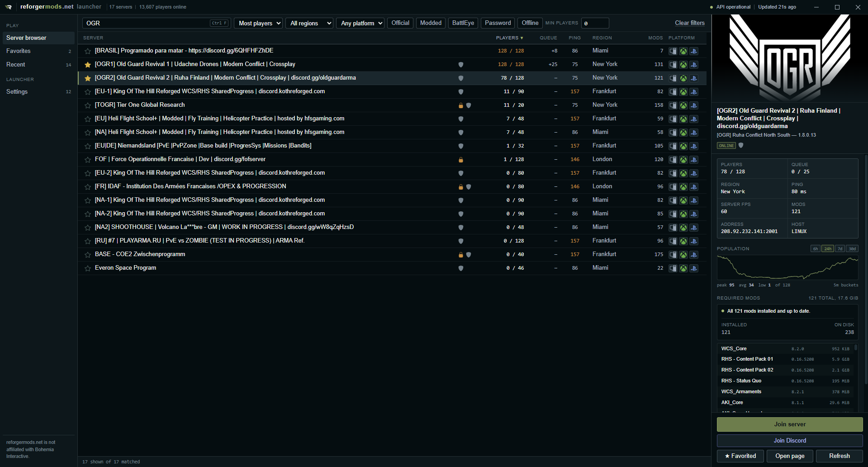Viewport: 868px width, 467px height.
Task: Switch population chart to 6h
Action: [x=816, y=249]
